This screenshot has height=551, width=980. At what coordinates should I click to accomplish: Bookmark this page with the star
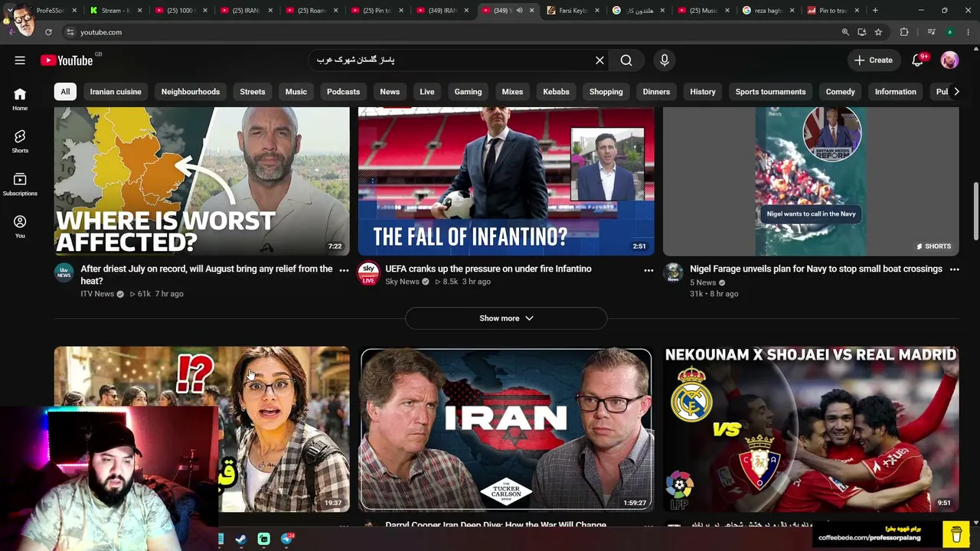click(878, 32)
